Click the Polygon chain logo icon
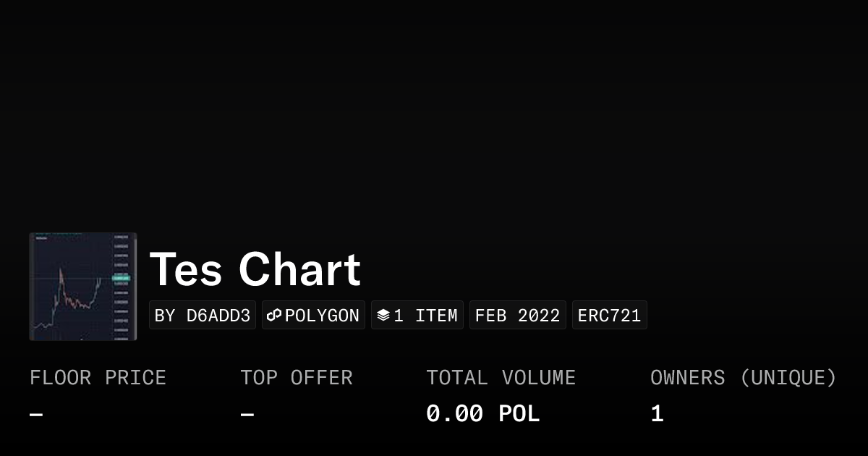 (x=274, y=316)
